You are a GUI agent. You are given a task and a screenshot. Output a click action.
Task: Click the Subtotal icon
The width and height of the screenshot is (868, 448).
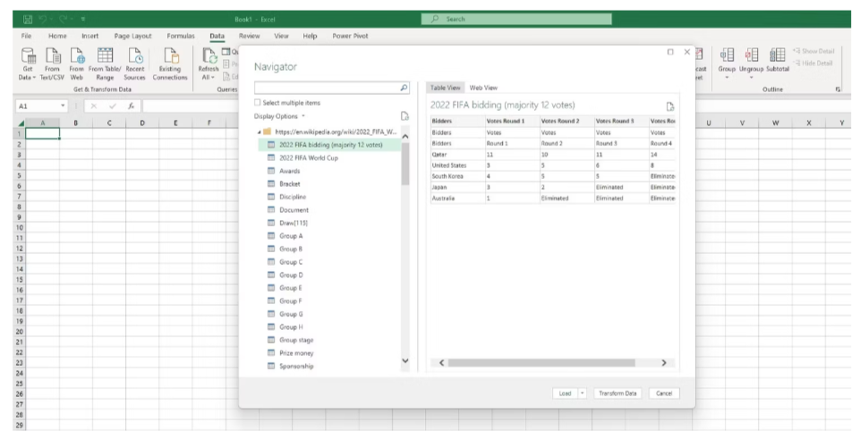778,55
